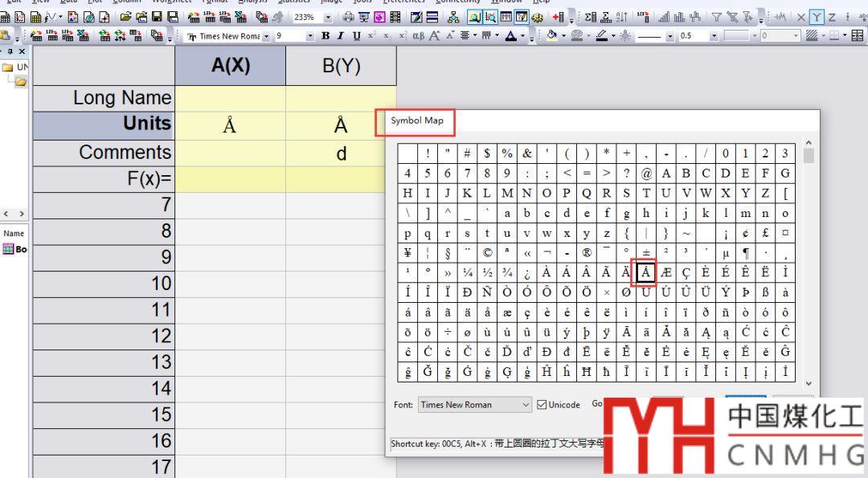Select row 7 header in worksheet

coord(104,205)
